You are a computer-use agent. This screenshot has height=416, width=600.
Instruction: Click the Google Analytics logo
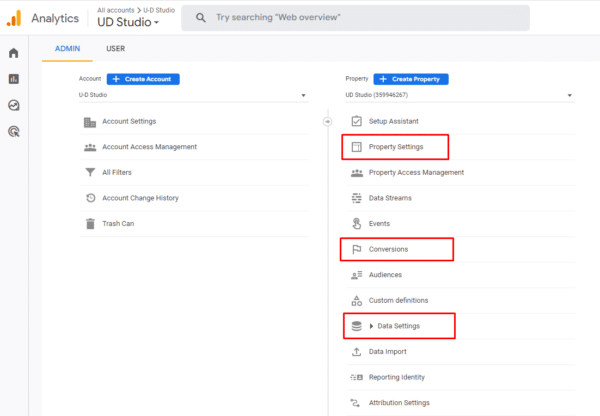pyautogui.click(x=14, y=18)
